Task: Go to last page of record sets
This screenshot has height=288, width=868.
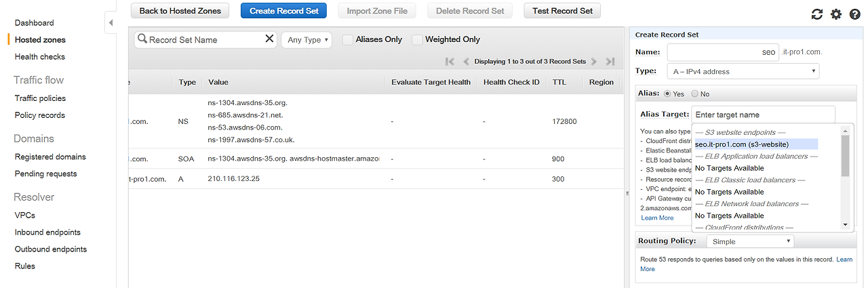Action: [610, 61]
